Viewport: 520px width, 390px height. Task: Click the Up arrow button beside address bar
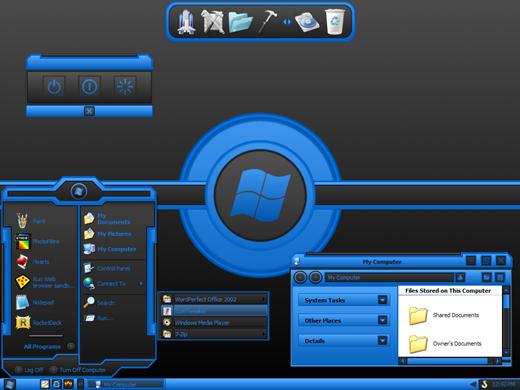(460, 277)
